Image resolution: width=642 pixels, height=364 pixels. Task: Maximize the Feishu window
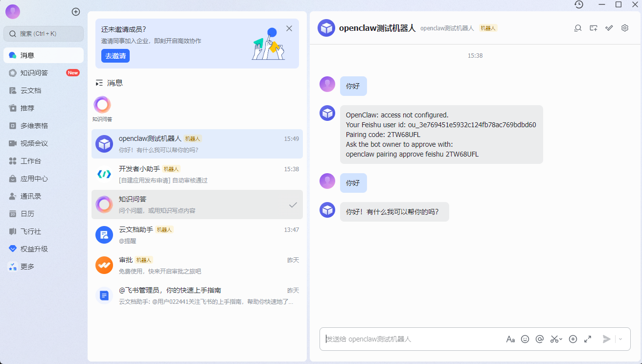click(x=619, y=4)
